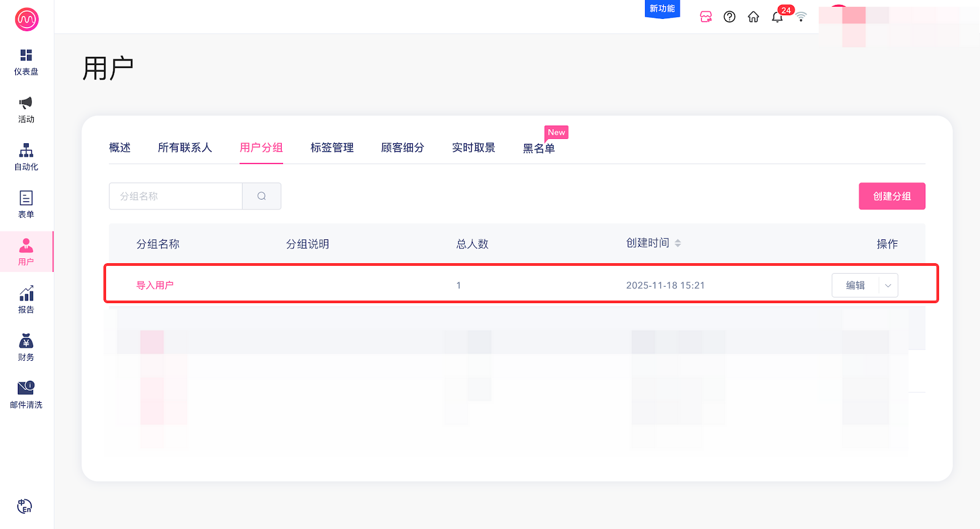The height and width of the screenshot is (529, 980).
Task: Click the help question mark icon
Action: point(729,17)
